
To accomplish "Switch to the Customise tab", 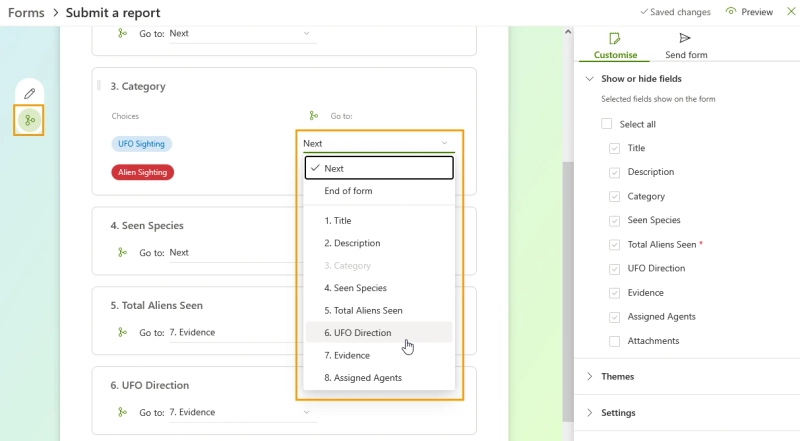I will coord(615,46).
